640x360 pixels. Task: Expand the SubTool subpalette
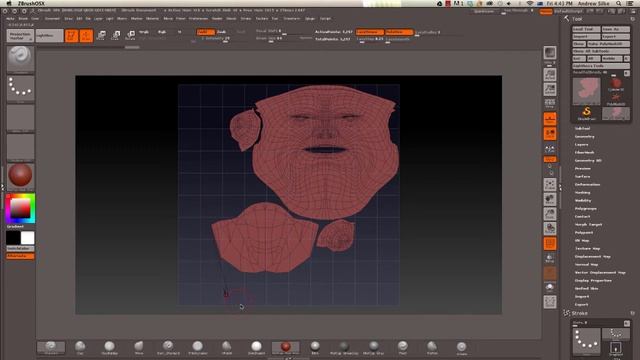click(582, 129)
